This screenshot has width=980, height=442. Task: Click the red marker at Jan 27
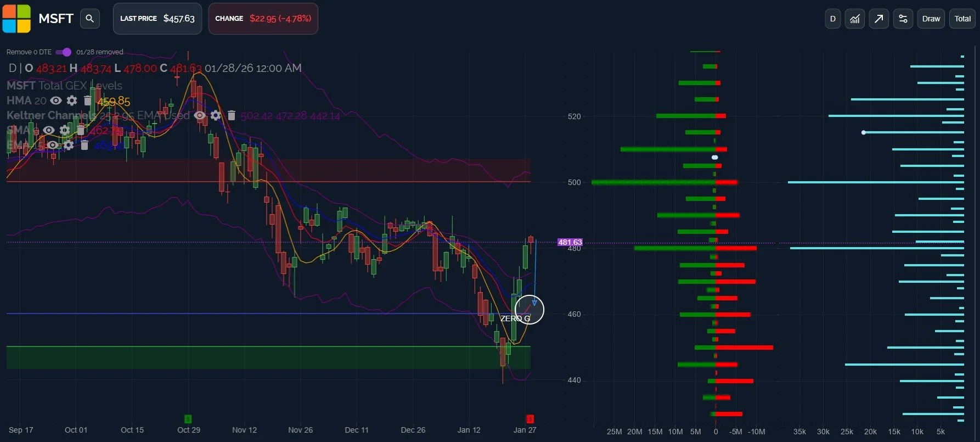530,419
